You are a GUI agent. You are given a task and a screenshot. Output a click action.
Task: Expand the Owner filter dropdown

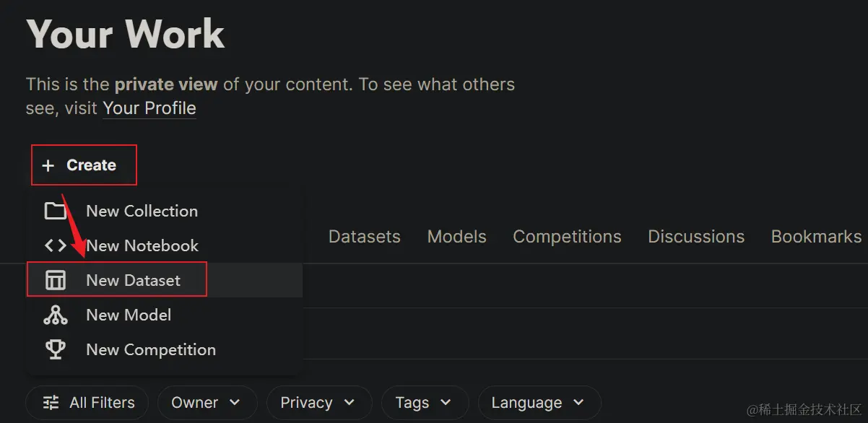click(x=207, y=403)
